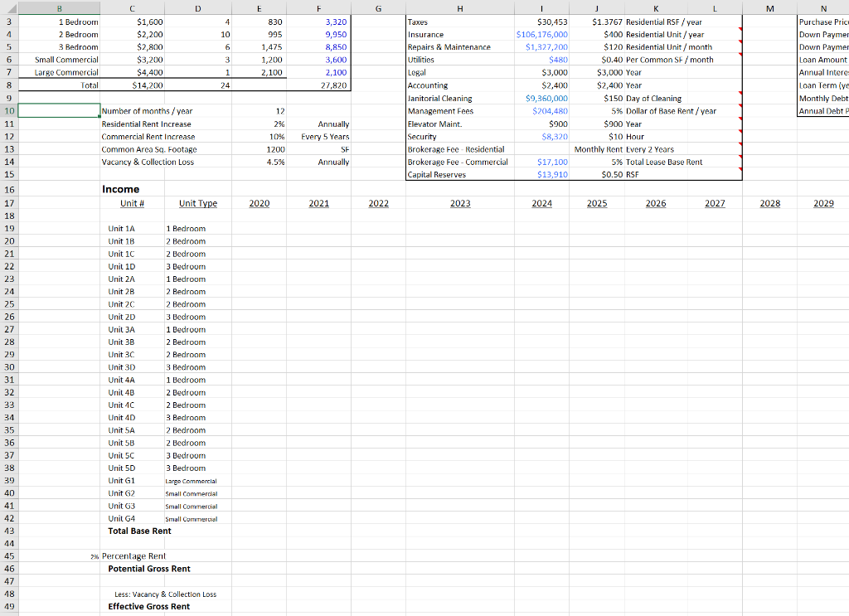Select the 'Unit 4B' cell

coord(133,393)
